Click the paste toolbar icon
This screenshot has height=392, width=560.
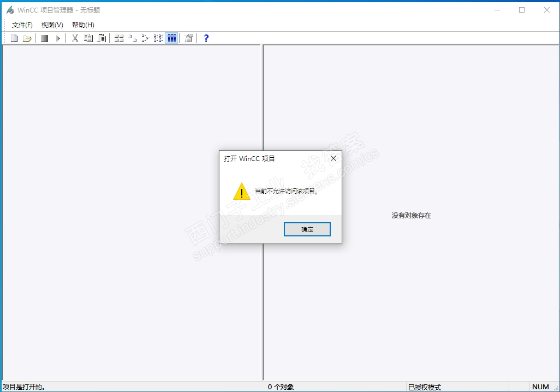click(102, 38)
